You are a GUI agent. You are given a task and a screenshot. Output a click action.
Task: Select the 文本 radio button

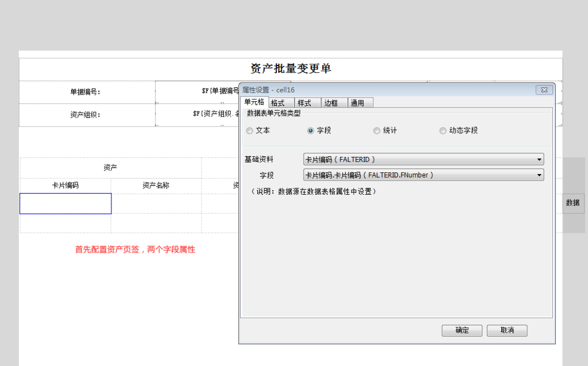point(250,131)
